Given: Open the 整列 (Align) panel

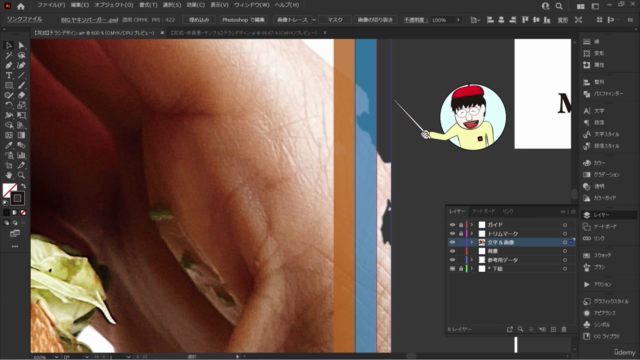Looking at the screenshot, I should (593, 82).
